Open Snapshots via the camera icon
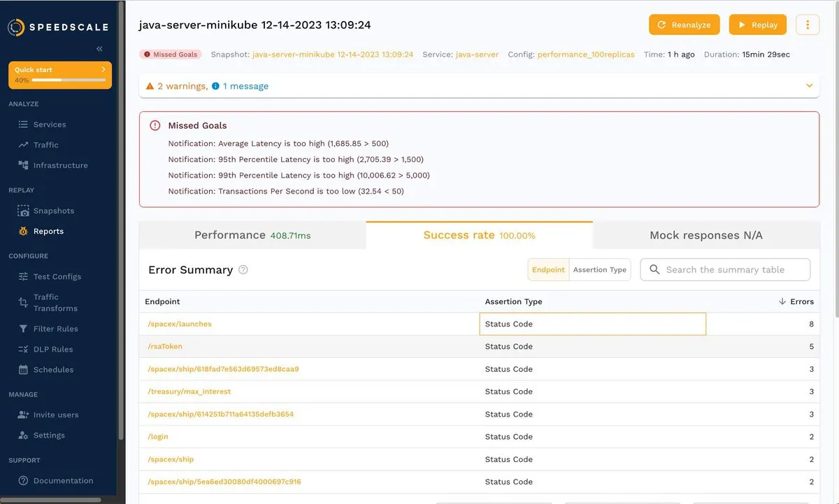This screenshot has width=839, height=504. tap(23, 211)
